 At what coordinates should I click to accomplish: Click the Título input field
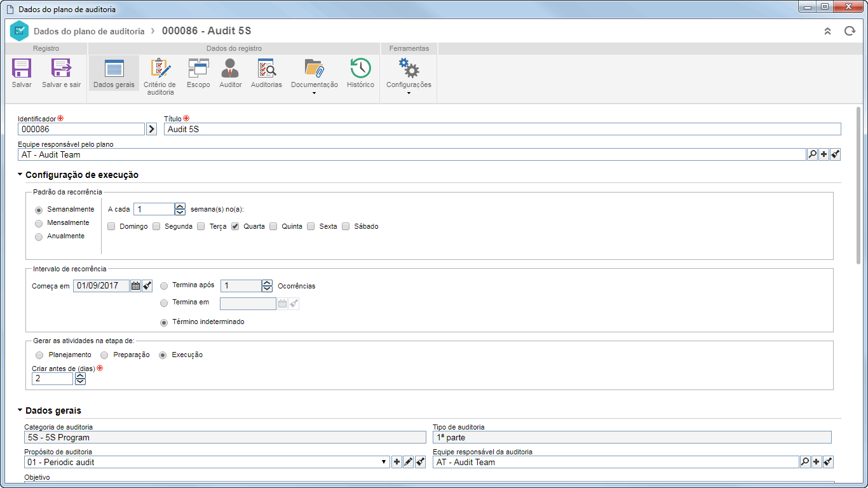pyautogui.click(x=503, y=129)
